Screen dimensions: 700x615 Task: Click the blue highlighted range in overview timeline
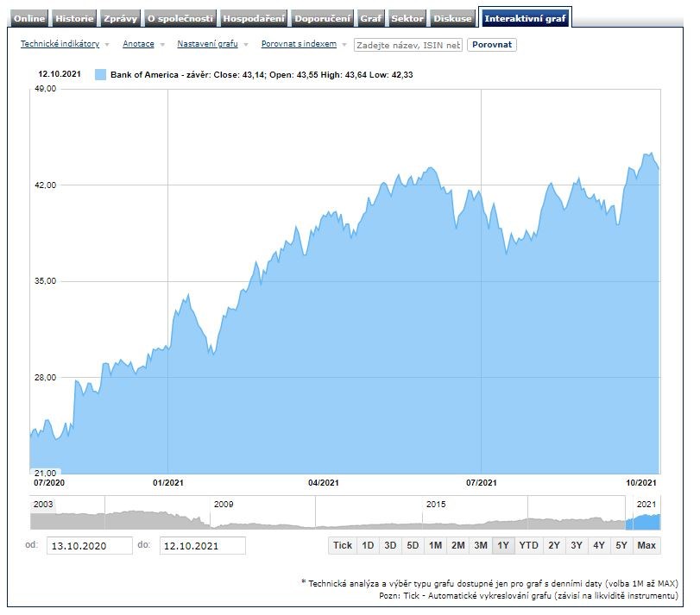643,521
